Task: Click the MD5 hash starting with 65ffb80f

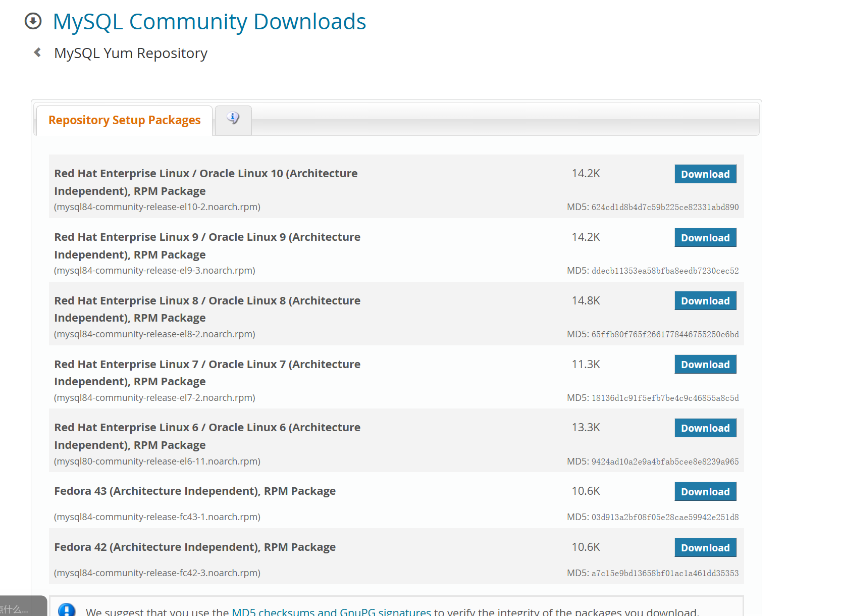Action: pos(665,334)
